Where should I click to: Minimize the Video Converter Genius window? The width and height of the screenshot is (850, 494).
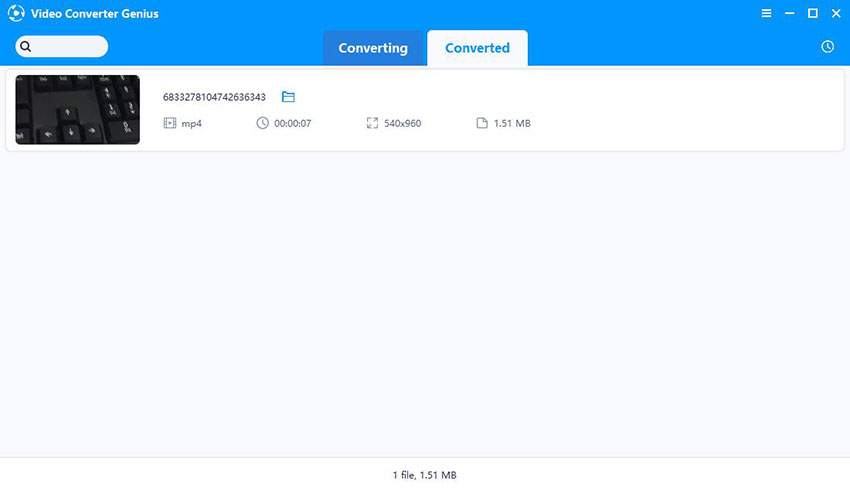[x=789, y=13]
